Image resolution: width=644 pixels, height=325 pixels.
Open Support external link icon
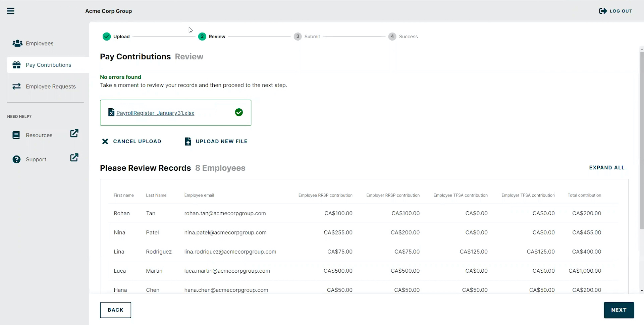click(74, 157)
